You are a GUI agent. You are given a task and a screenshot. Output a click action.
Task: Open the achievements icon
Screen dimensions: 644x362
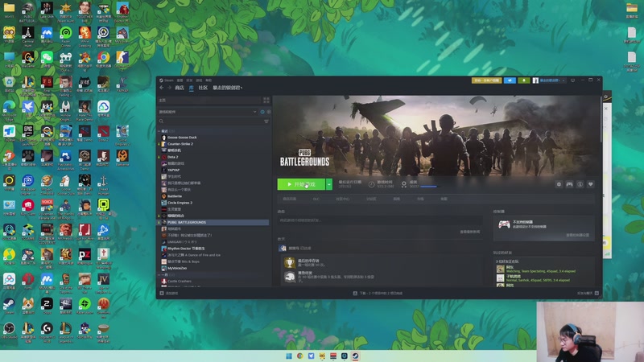[404, 184]
